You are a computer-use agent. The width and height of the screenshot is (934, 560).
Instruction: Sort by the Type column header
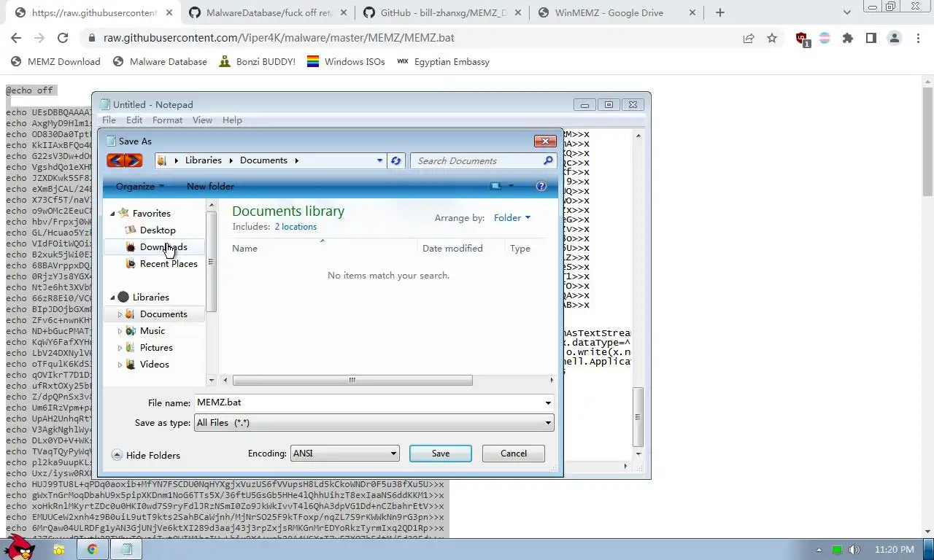(x=520, y=249)
